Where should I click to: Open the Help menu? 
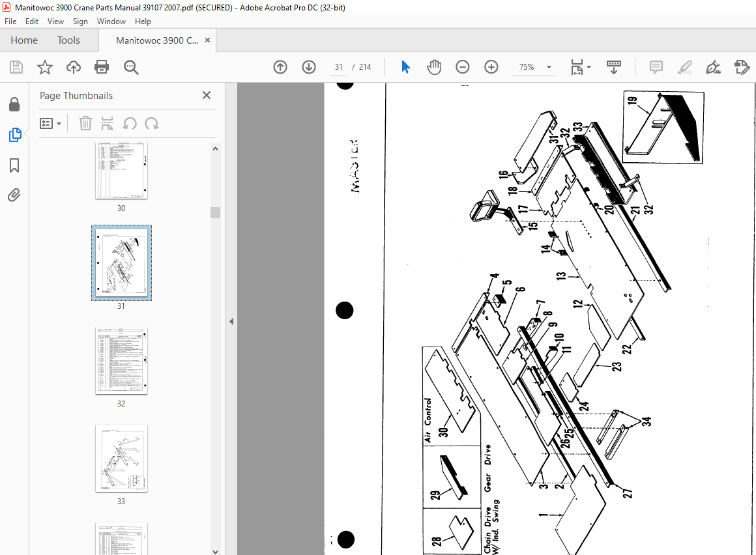click(x=143, y=21)
